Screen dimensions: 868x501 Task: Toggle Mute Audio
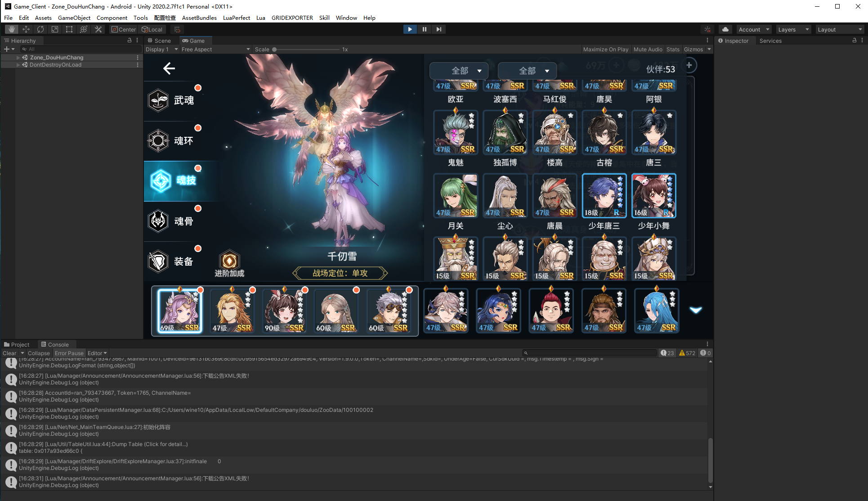pos(648,50)
